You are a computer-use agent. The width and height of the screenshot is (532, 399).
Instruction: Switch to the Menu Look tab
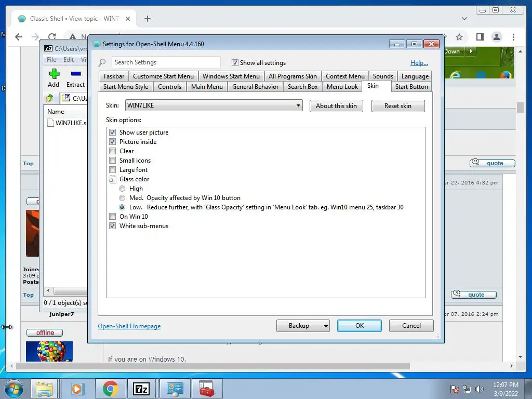coord(342,87)
